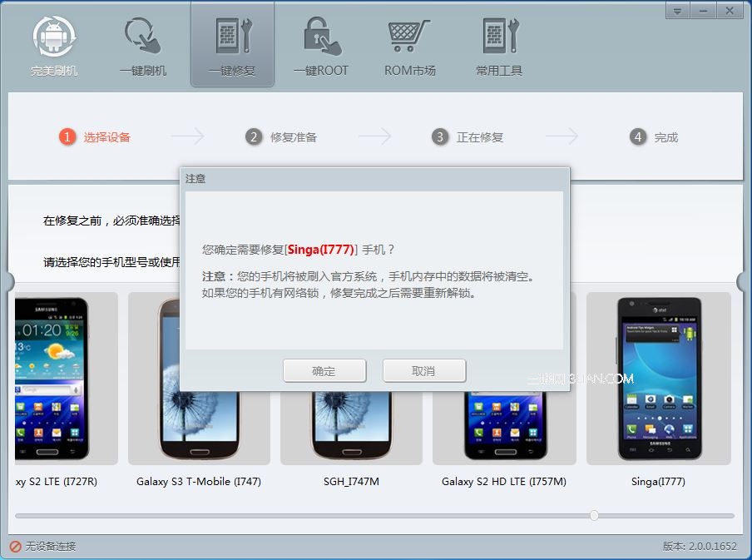
Task: Select the SGH_I747M phone thumbnail
Action: coord(352,427)
